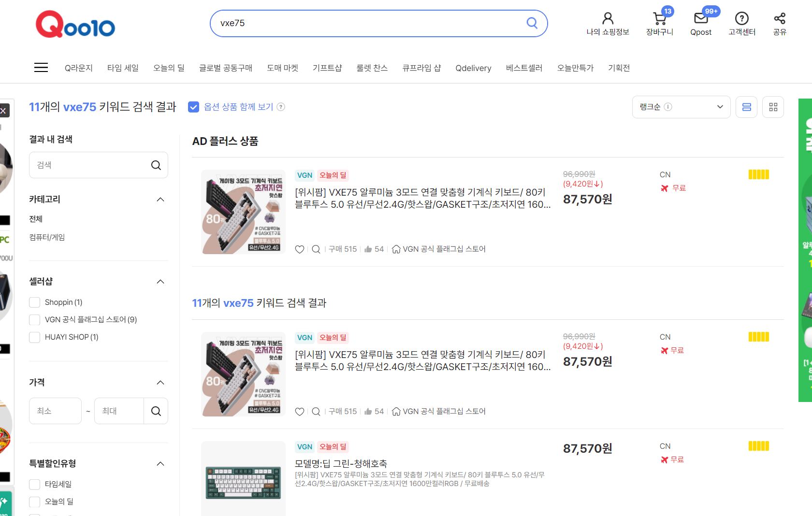Collapse the 셀러샵 filter section

(x=160, y=282)
